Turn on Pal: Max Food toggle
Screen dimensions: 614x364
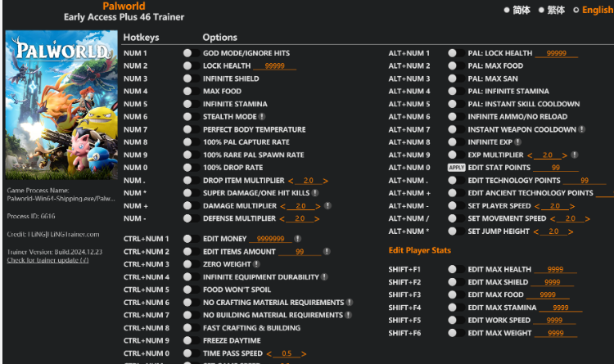pos(452,66)
